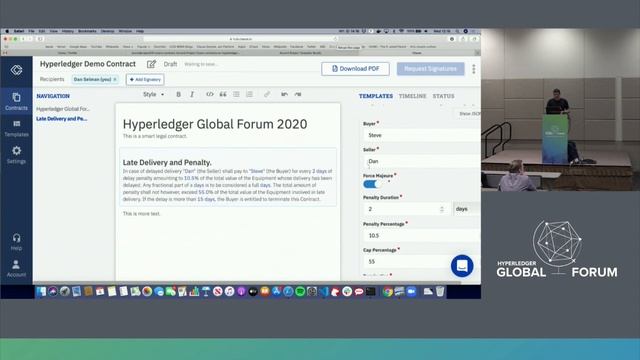This screenshot has width=640, height=360.
Task: Click the Penalty Duration stepper arrows
Action: tap(442, 209)
